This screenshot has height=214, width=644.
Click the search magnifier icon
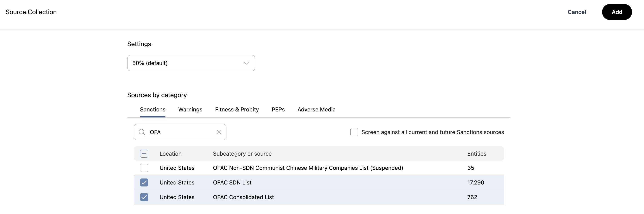142,132
